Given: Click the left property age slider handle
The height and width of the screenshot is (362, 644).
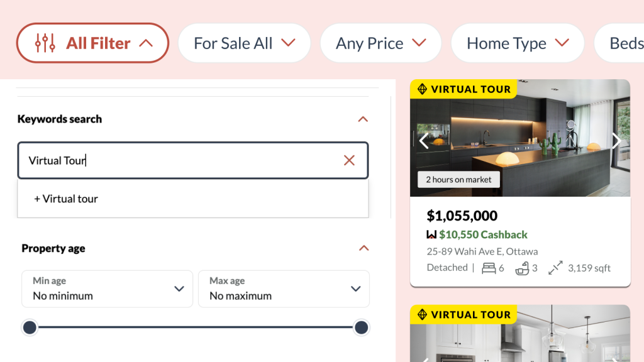Looking at the screenshot, I should coord(30,327).
